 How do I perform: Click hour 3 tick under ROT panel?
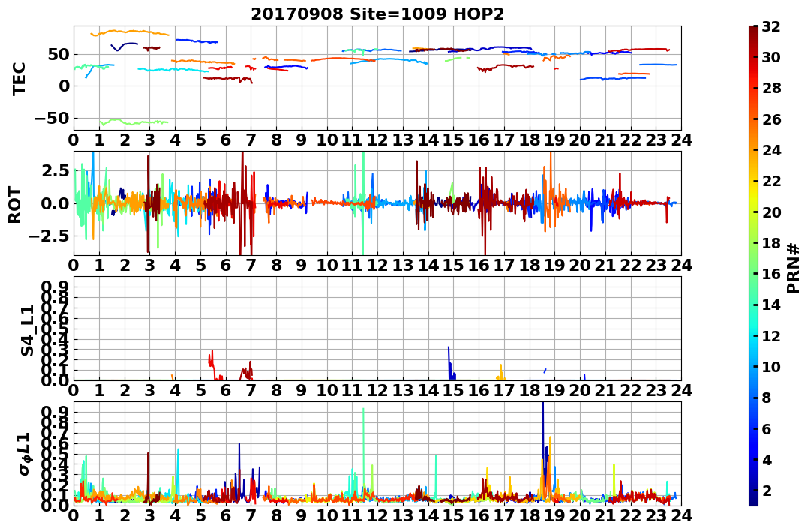point(149,266)
